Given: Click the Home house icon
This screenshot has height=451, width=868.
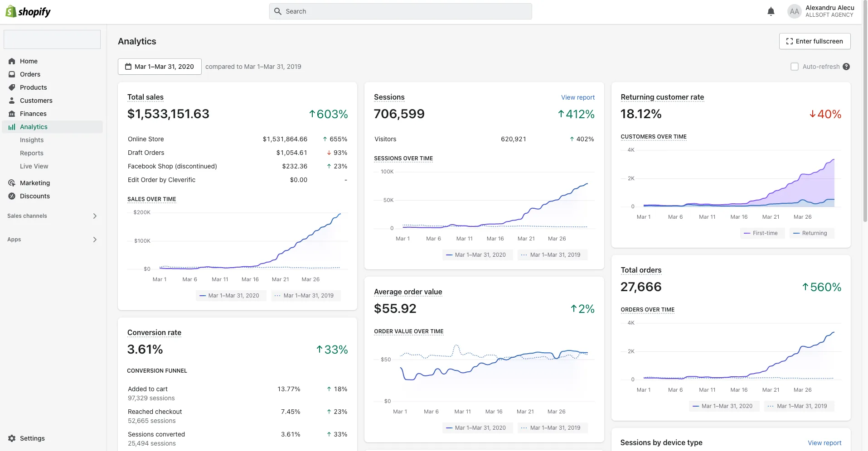Looking at the screenshot, I should pyautogui.click(x=12, y=61).
